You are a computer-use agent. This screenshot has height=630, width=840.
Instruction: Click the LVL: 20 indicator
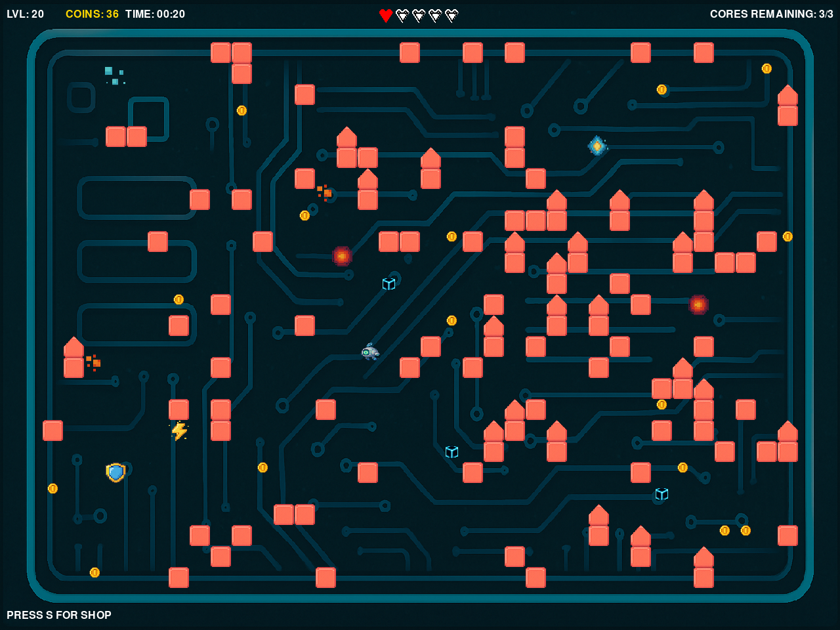(x=26, y=14)
